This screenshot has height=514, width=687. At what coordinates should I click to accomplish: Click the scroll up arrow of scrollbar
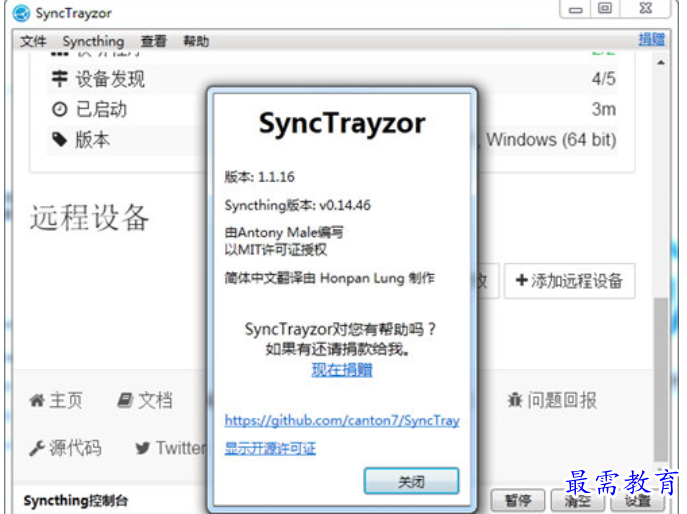[661, 62]
